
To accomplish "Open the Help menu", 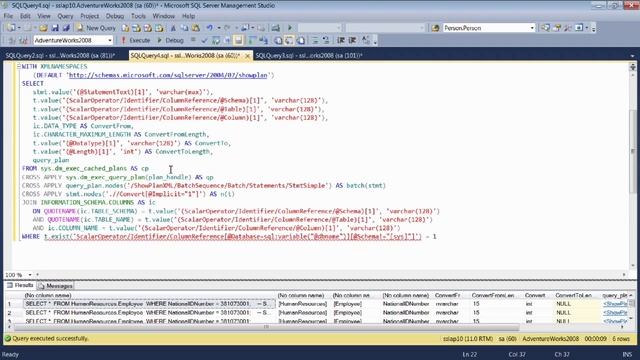I will pyautogui.click(x=188, y=16).
